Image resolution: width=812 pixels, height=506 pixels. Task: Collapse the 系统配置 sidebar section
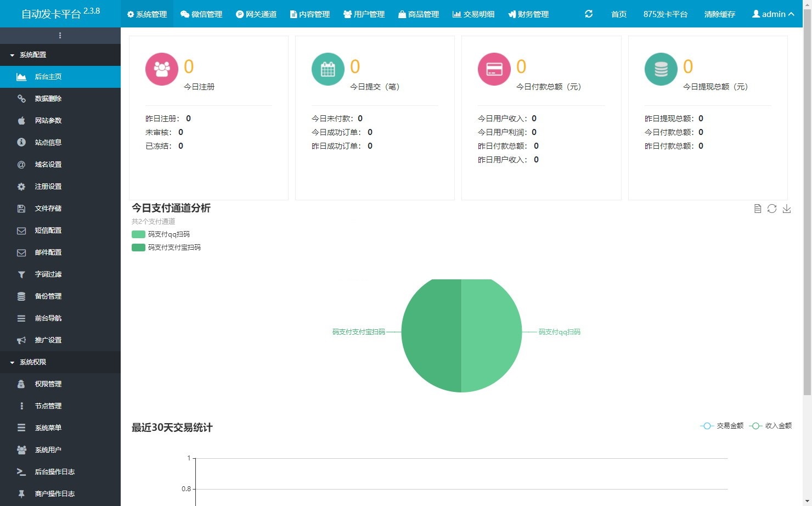(33, 55)
